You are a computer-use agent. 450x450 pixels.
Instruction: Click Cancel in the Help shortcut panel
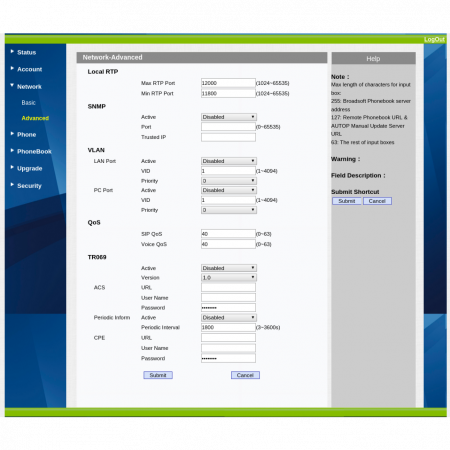click(377, 201)
